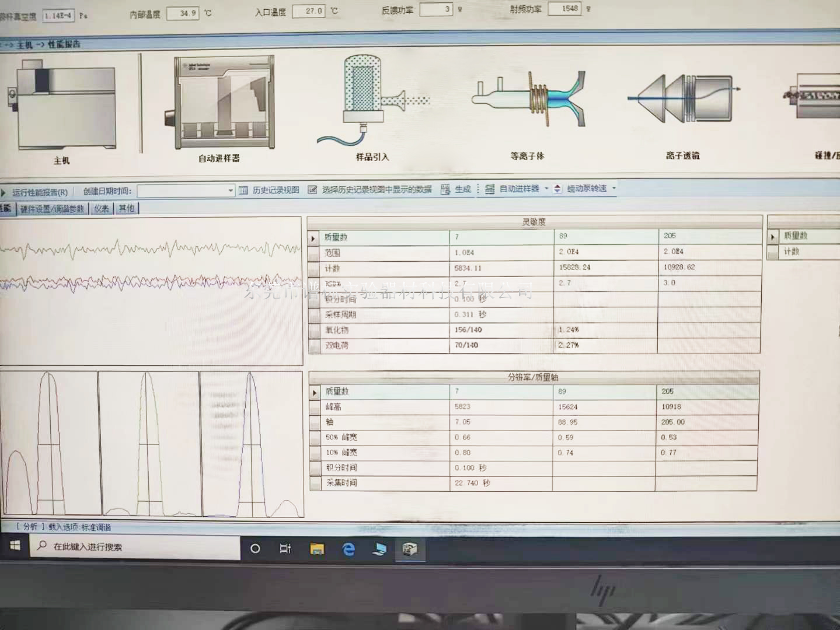The width and height of the screenshot is (840, 630).
Task: Click the taskbar search box
Action: [134, 547]
